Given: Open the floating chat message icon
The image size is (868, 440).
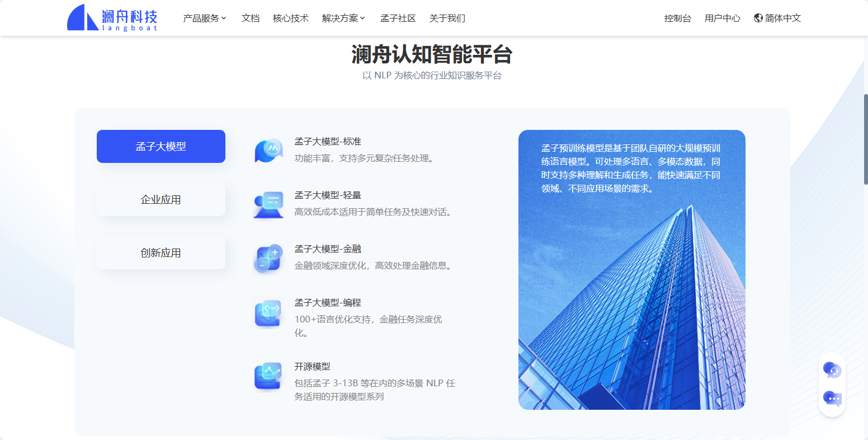Looking at the screenshot, I should 832,399.
